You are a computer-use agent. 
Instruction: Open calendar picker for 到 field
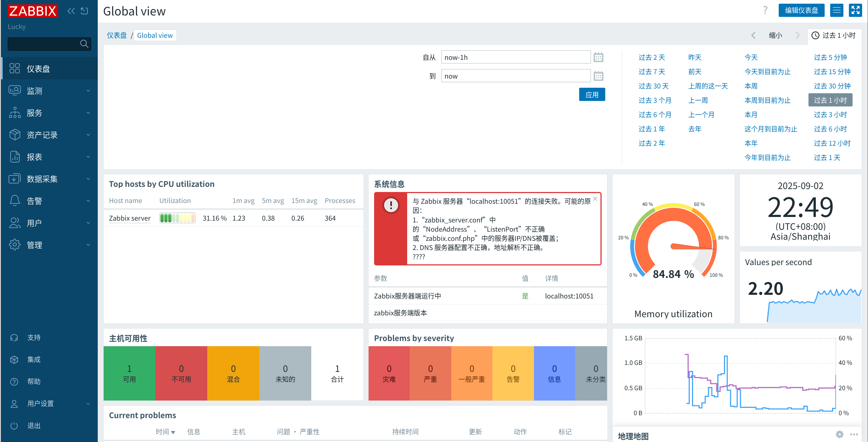(599, 76)
